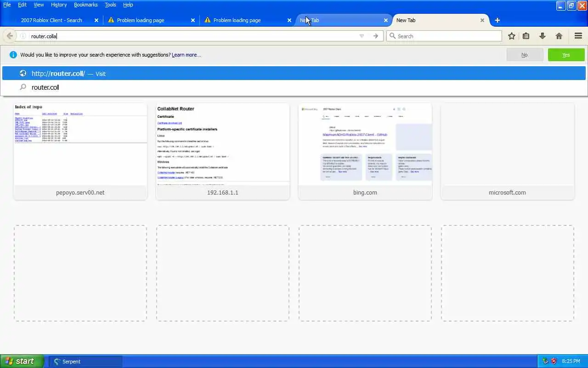The width and height of the screenshot is (588, 368).
Task: Open the Tools menu
Action: point(110,5)
